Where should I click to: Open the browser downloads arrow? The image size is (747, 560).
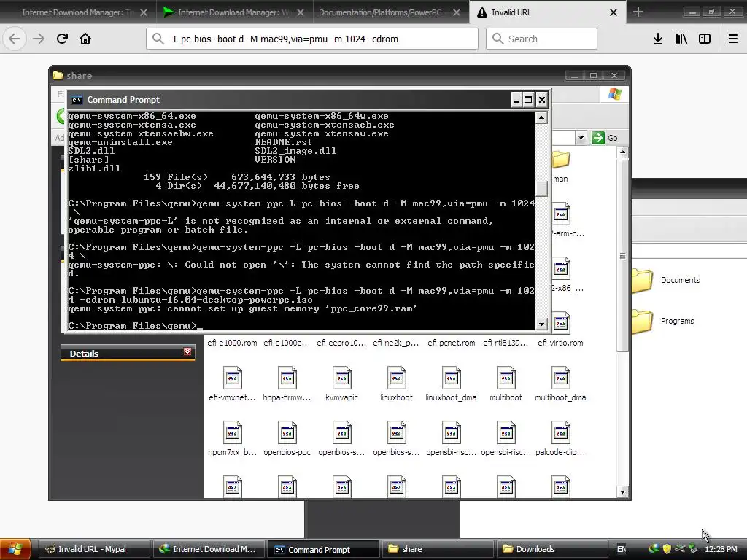658,39
